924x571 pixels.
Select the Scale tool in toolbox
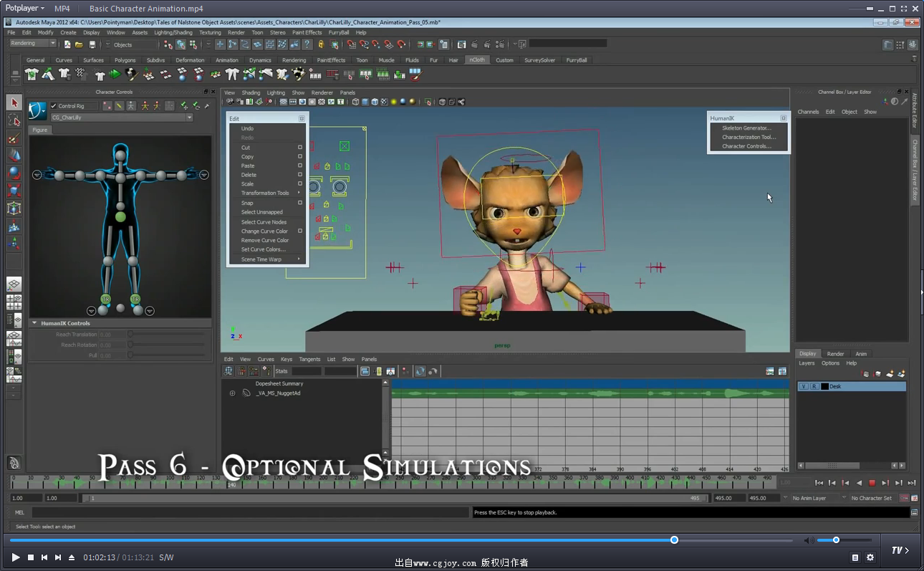tap(14, 191)
